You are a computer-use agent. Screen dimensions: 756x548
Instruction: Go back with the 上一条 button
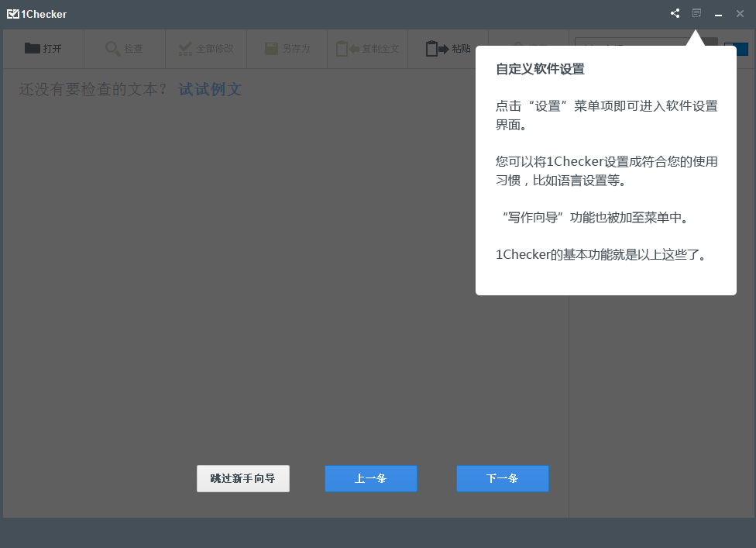coord(370,478)
